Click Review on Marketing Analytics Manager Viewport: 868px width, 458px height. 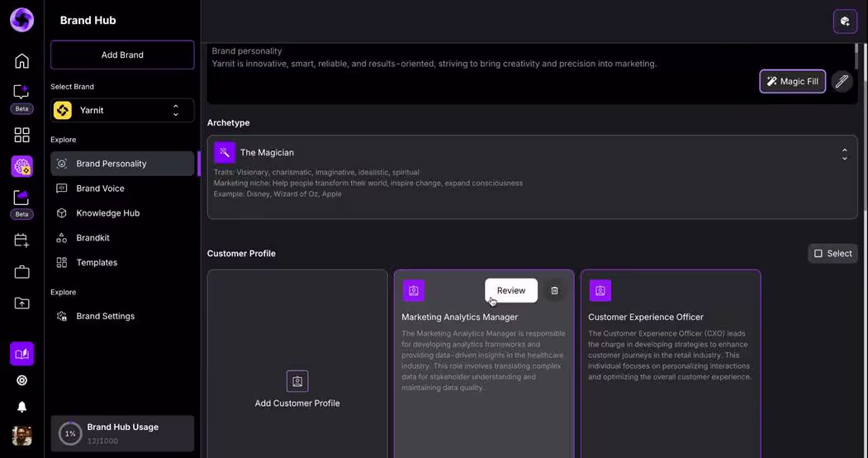click(x=511, y=291)
